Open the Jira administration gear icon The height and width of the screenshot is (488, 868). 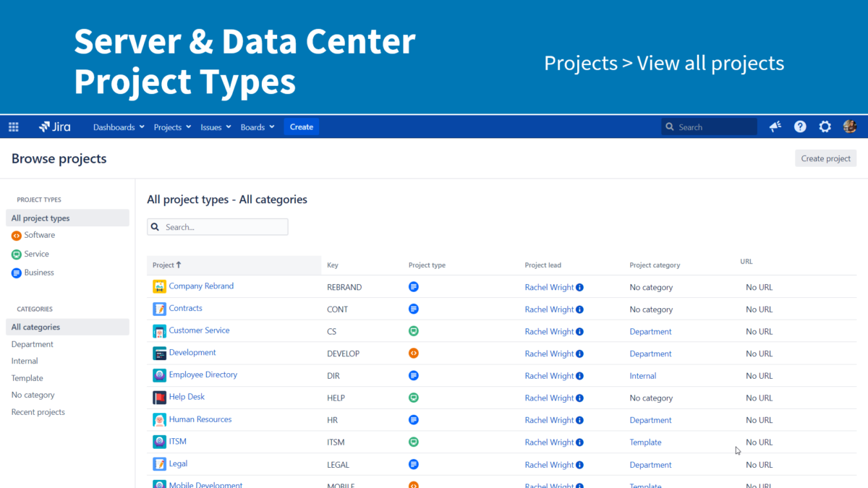click(825, 127)
